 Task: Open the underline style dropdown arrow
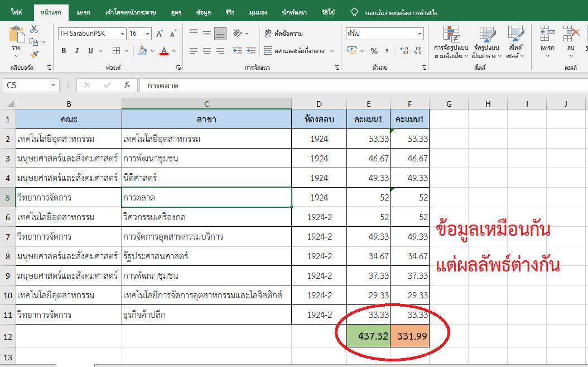pos(100,51)
